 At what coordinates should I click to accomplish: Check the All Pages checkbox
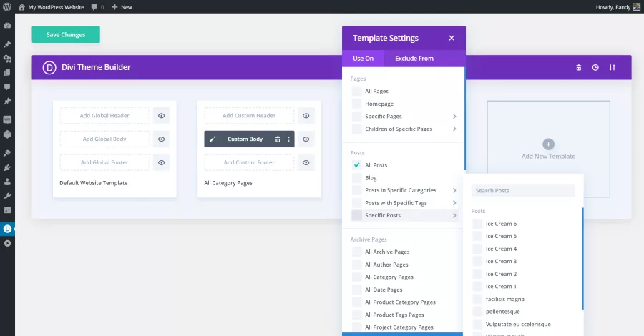[357, 91]
